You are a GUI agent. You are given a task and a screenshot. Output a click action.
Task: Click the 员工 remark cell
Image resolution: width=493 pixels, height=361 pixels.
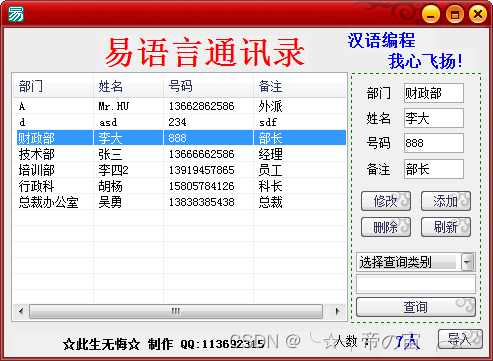(x=270, y=170)
